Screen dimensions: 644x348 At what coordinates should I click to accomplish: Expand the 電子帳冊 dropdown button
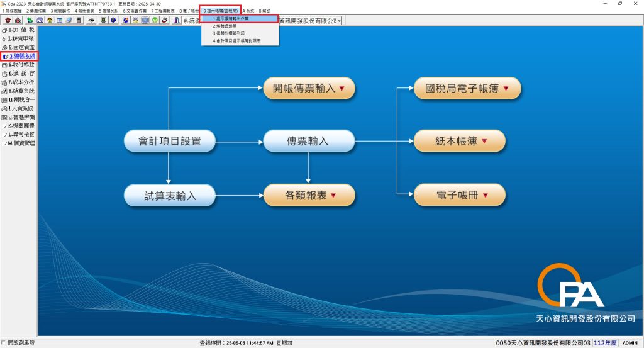[x=460, y=195]
